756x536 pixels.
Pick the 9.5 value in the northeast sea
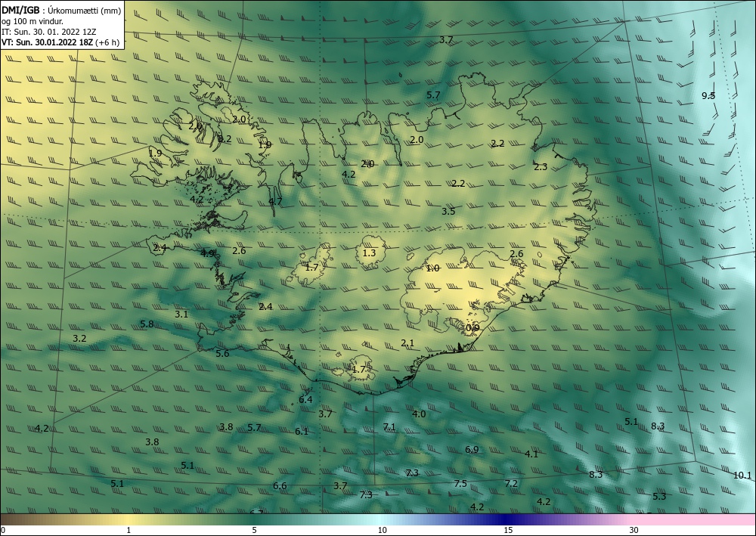click(x=708, y=96)
